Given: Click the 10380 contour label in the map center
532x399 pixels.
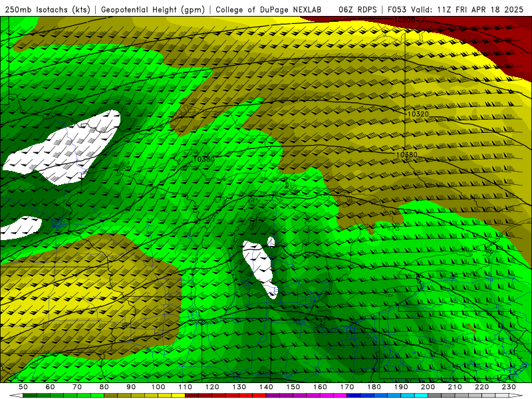Looking at the screenshot, I should 204,159.
